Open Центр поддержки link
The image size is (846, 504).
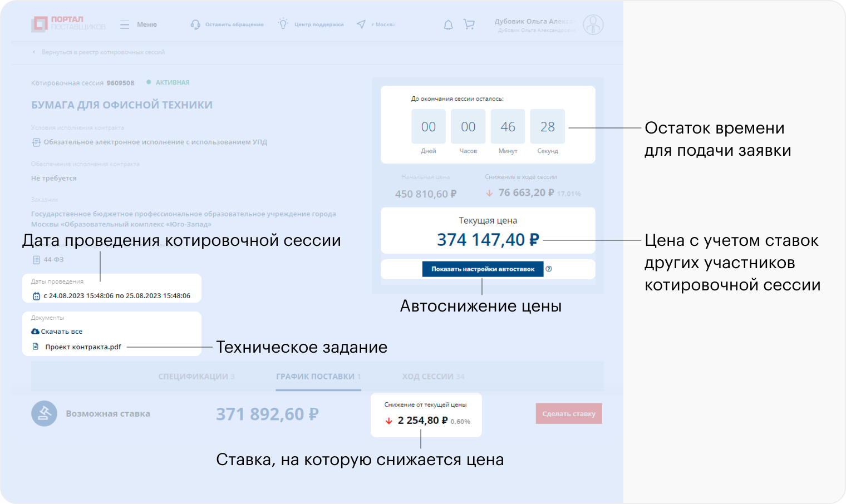(x=319, y=24)
